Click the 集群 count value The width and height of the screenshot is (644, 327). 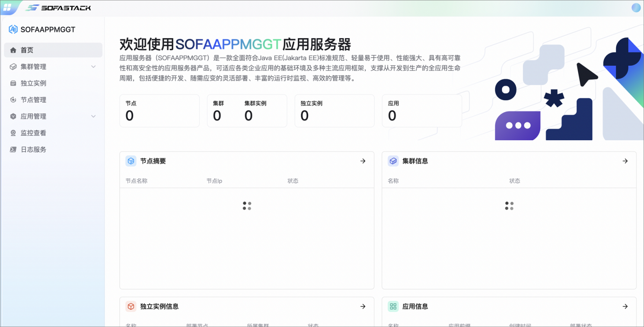pyautogui.click(x=217, y=116)
